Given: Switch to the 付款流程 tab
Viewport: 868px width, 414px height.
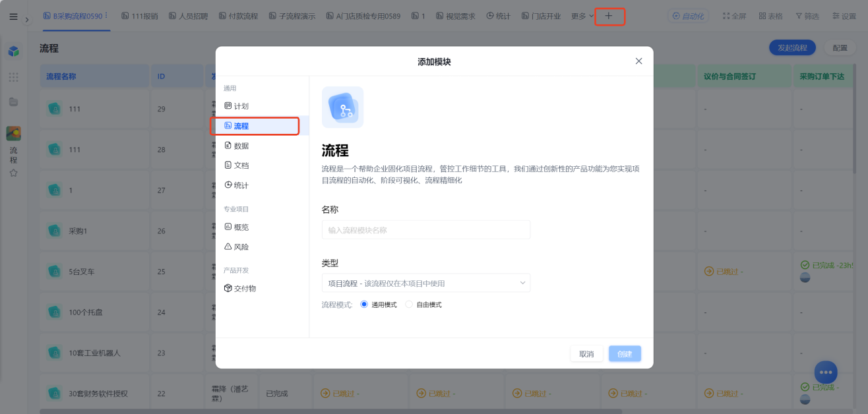Looking at the screenshot, I should click(x=238, y=16).
